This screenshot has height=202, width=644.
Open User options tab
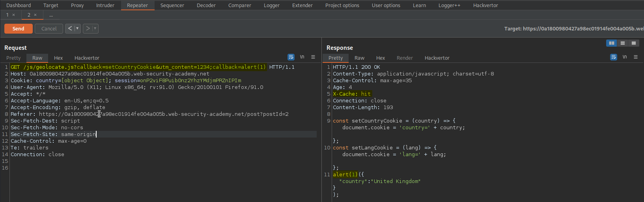(386, 5)
